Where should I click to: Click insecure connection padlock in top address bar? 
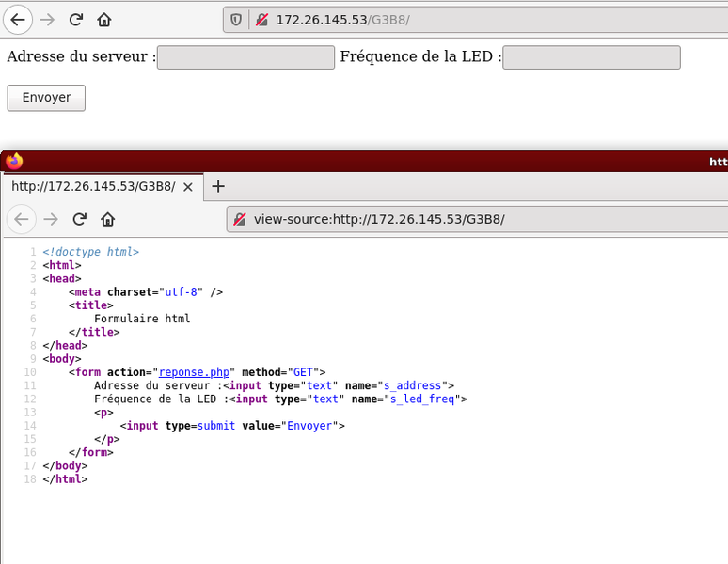pyautogui.click(x=260, y=19)
